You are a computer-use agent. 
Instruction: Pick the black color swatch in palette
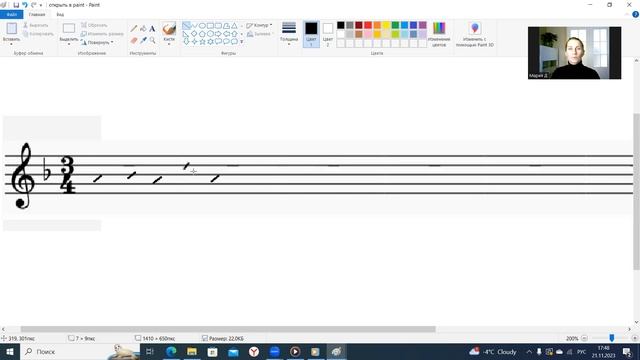341,25
